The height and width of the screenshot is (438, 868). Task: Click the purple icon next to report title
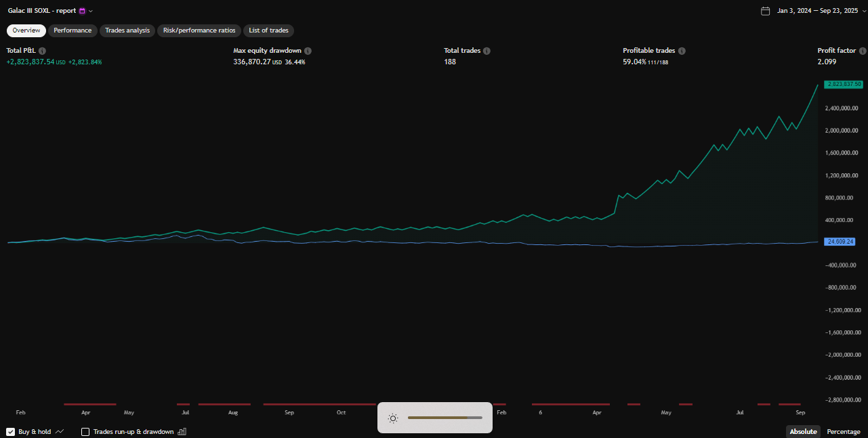[83, 11]
